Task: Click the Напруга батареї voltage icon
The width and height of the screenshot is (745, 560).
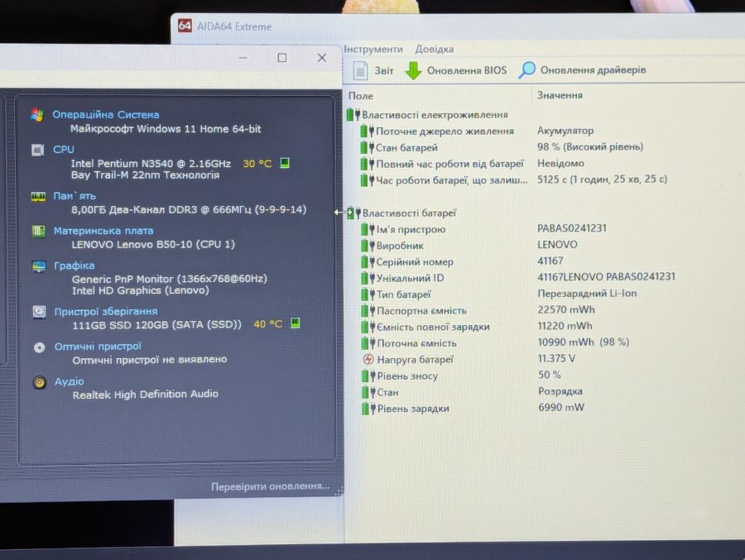Action: tap(368, 359)
